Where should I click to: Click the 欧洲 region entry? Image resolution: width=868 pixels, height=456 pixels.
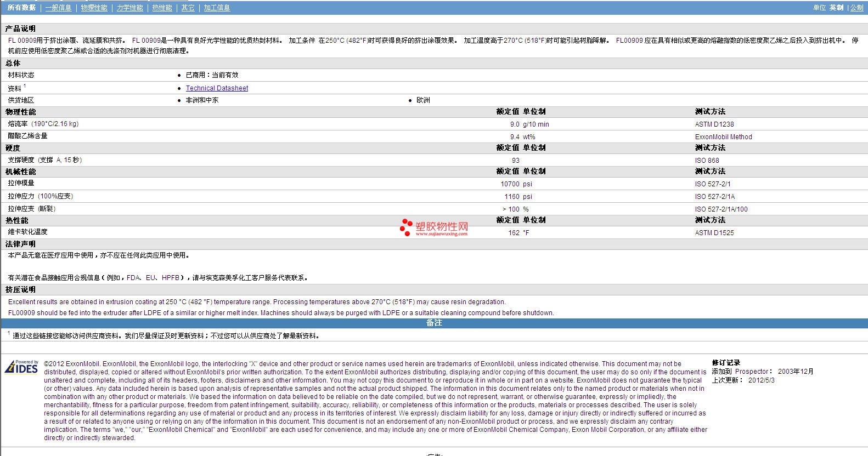pyautogui.click(x=423, y=100)
